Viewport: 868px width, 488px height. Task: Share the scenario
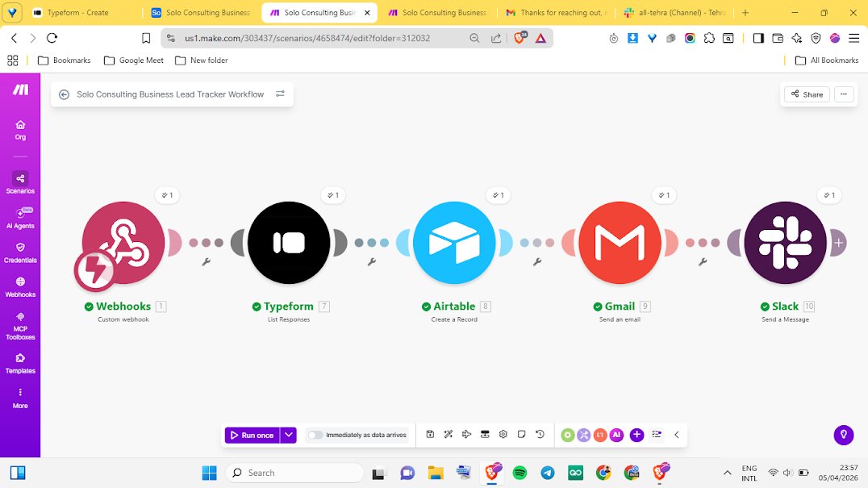pyautogui.click(x=807, y=94)
